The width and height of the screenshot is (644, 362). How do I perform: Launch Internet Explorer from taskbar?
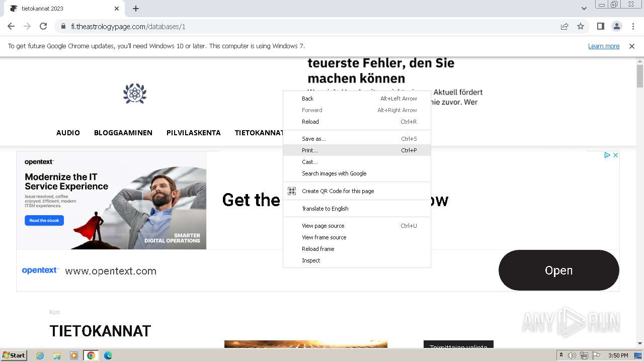click(x=40, y=355)
